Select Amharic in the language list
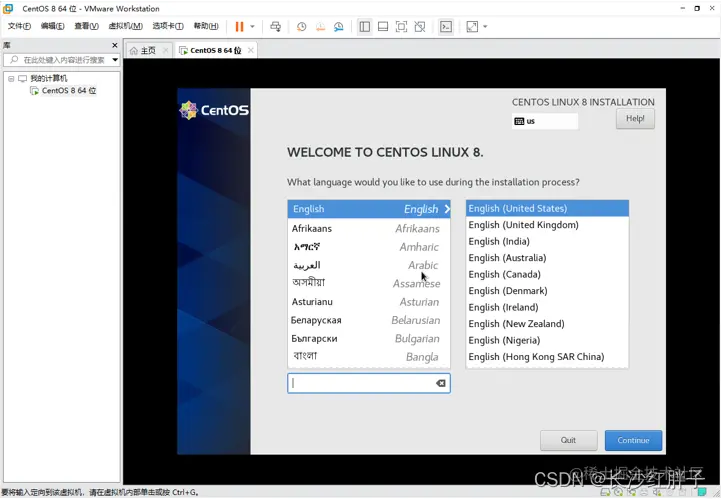 click(x=369, y=247)
